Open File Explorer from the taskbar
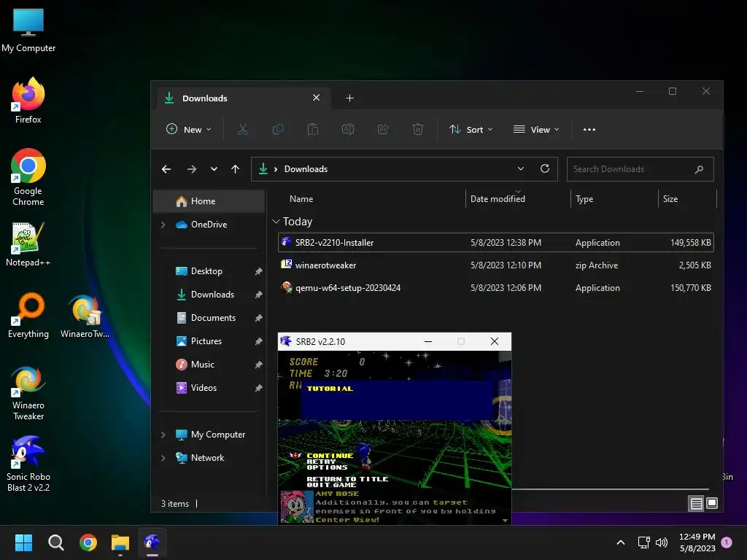Screen dimensions: 747x560 coord(120,542)
